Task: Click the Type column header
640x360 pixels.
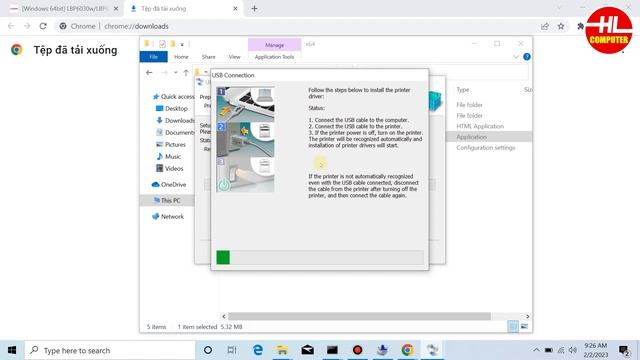Action: pyautogui.click(x=463, y=90)
